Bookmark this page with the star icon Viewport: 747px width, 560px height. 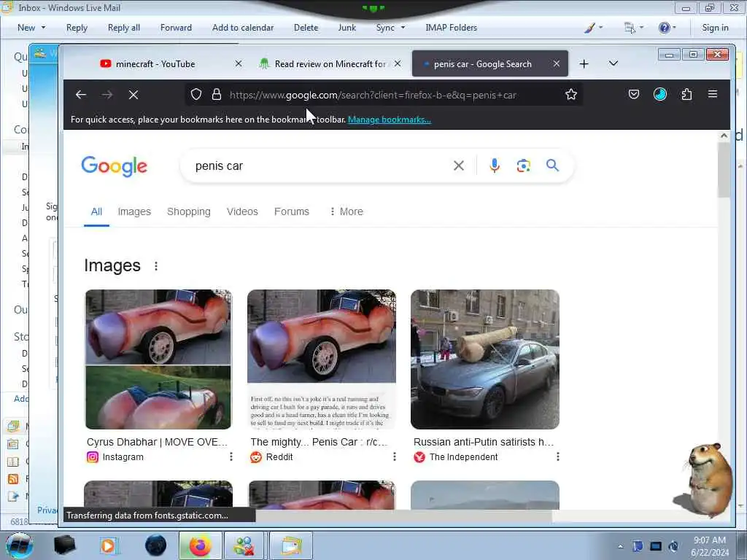click(x=571, y=94)
